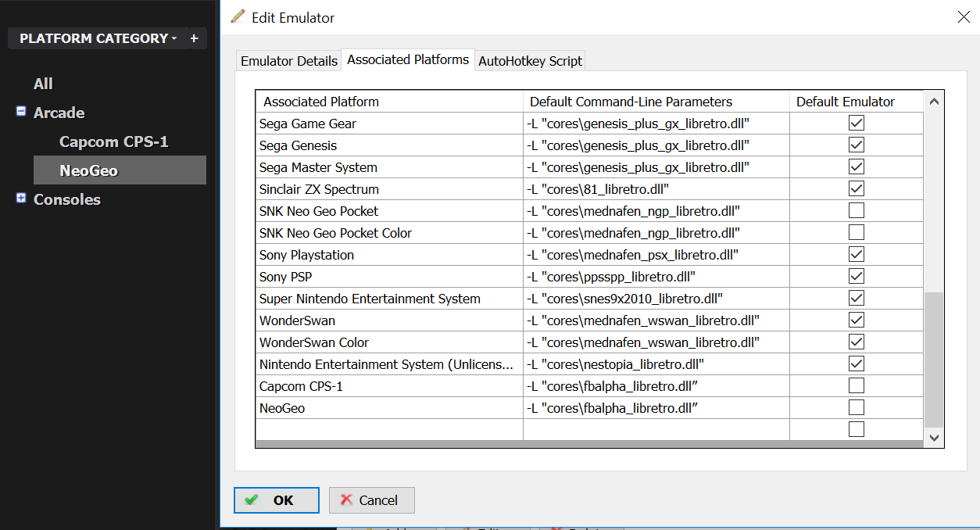
Task: Edit the 81_libretro.dll parameter cell
Action: (x=656, y=188)
